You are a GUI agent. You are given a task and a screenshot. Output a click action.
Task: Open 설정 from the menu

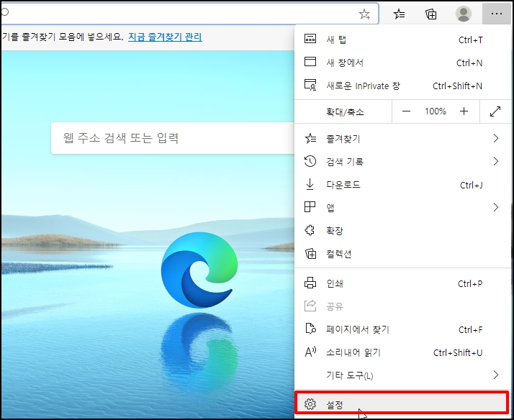coord(402,404)
